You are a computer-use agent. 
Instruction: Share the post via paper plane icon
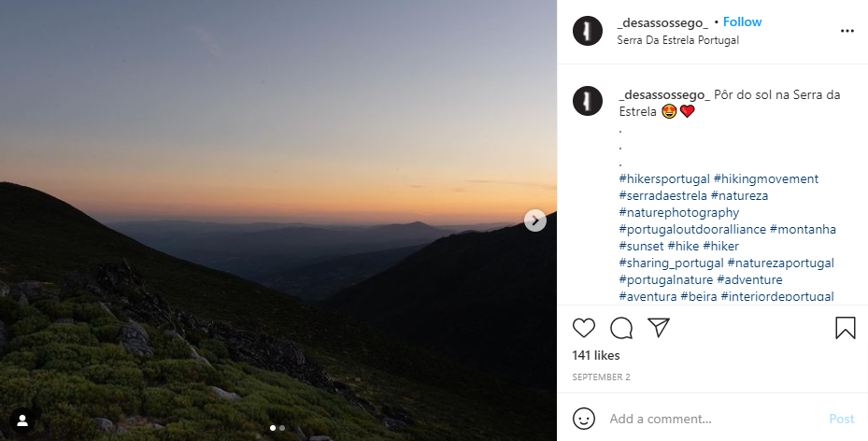click(x=659, y=328)
